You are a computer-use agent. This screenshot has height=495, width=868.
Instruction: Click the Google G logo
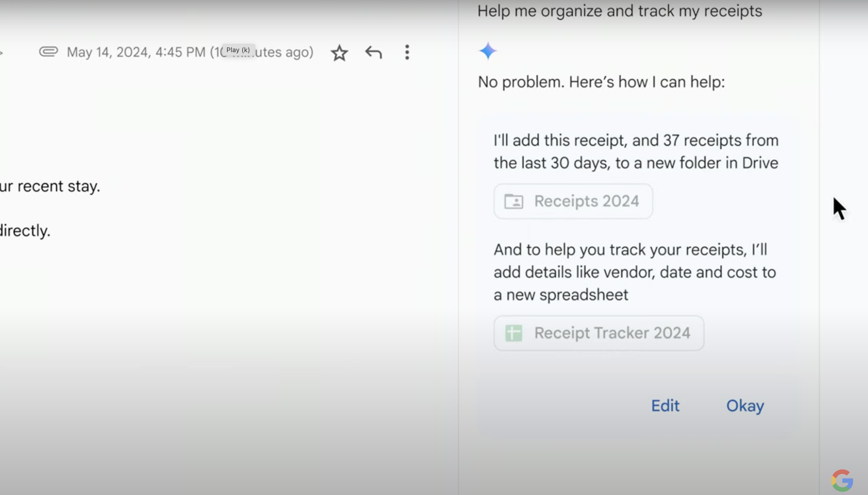842,480
